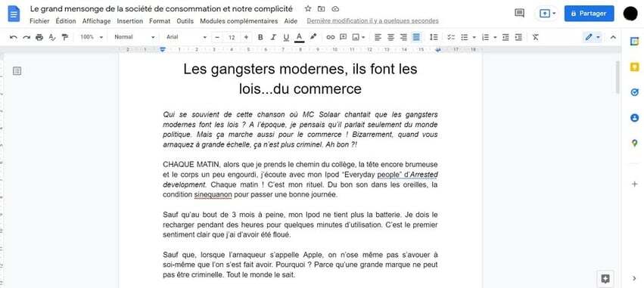Screen dimensions: 644x288
Task: Hide the menus with chevron up
Action: pos(613,37)
